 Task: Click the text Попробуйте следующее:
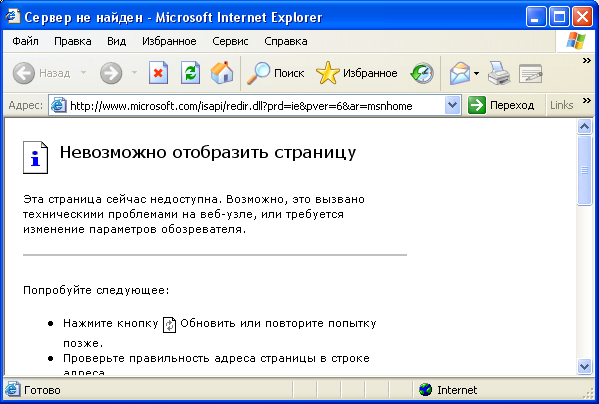coord(96,290)
